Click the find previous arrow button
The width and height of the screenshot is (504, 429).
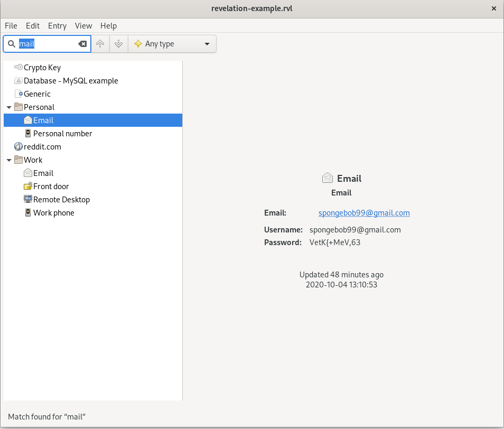click(x=100, y=44)
